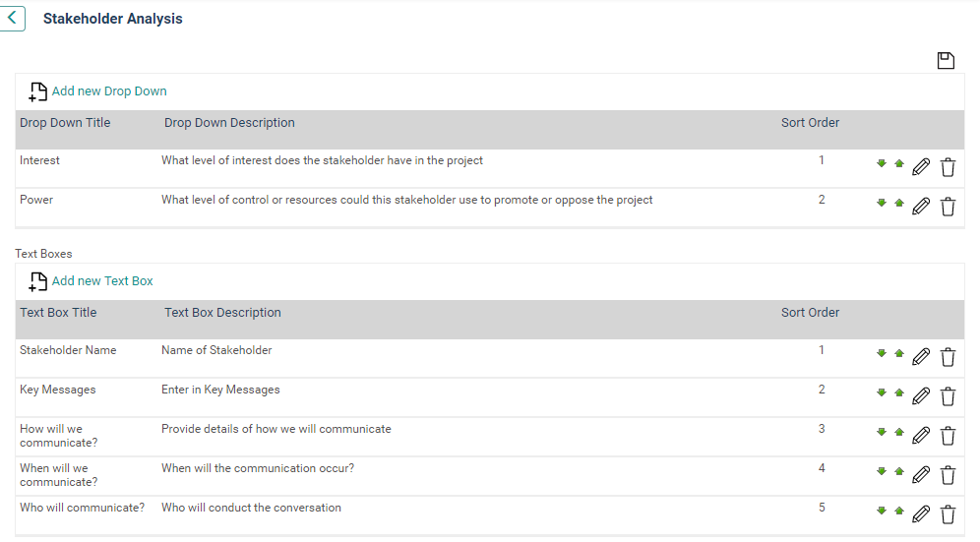The width and height of the screenshot is (980, 542).
Task: Click the Add new Drop Down document icon
Action: coord(37,91)
